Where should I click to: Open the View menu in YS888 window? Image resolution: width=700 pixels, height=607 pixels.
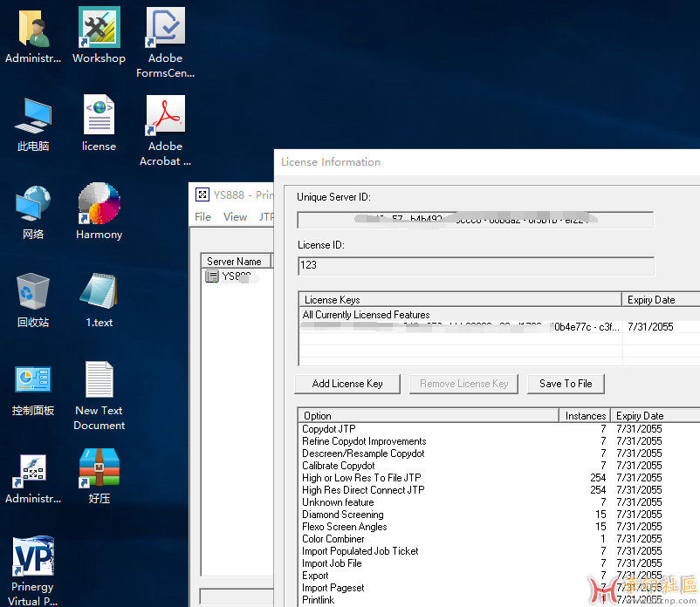tap(235, 217)
